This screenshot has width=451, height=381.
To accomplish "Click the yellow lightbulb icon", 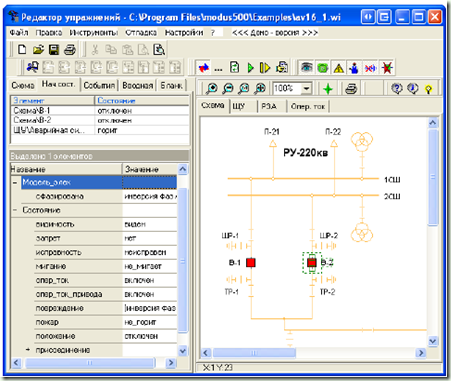I will pos(429,89).
